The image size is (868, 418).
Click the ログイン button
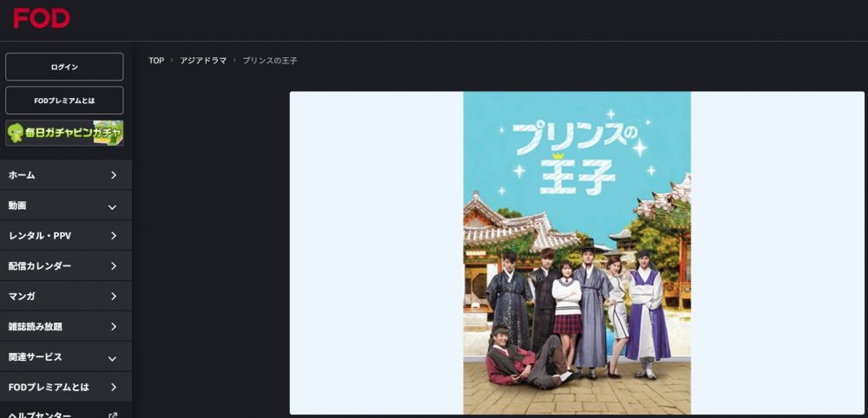(64, 67)
